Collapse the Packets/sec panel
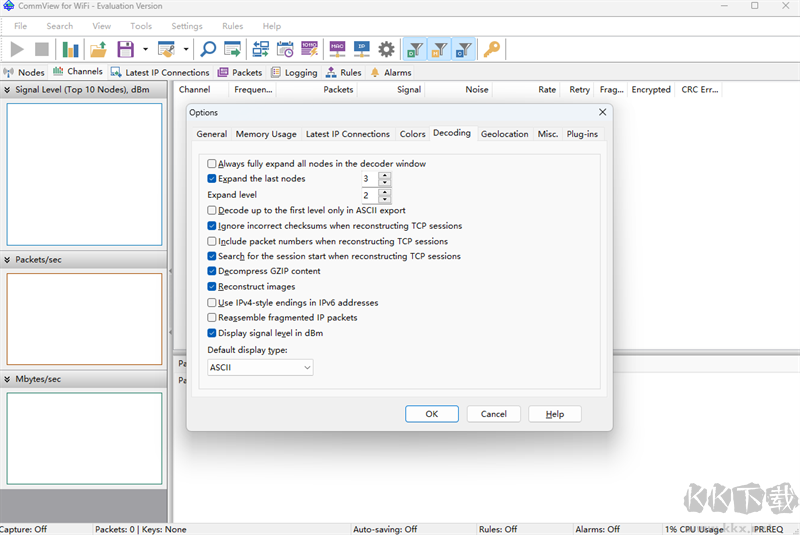 [x=7, y=260]
